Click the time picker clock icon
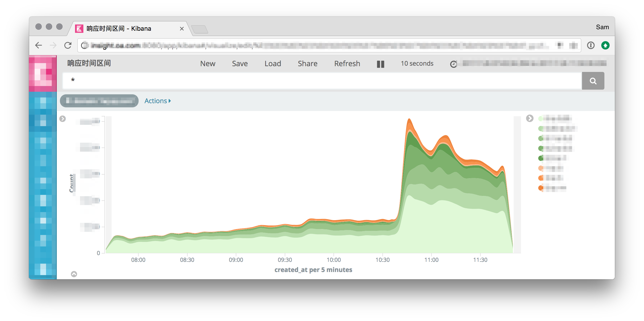The height and width of the screenshot is (321, 644). 453,64
